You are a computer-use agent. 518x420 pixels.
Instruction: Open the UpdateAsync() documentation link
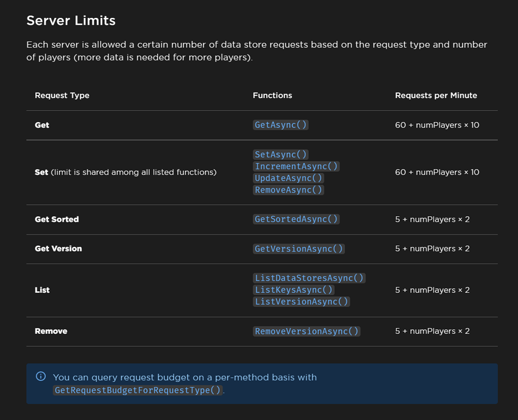(x=288, y=178)
